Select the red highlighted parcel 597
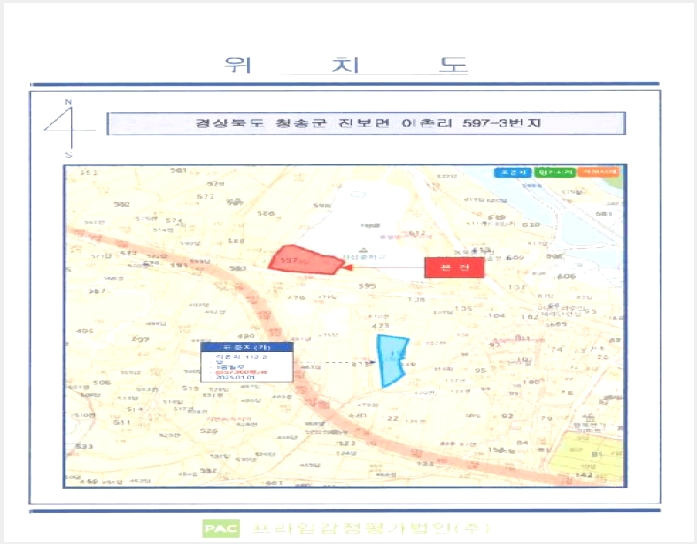Screen dimensions: 697x544 [305, 260]
